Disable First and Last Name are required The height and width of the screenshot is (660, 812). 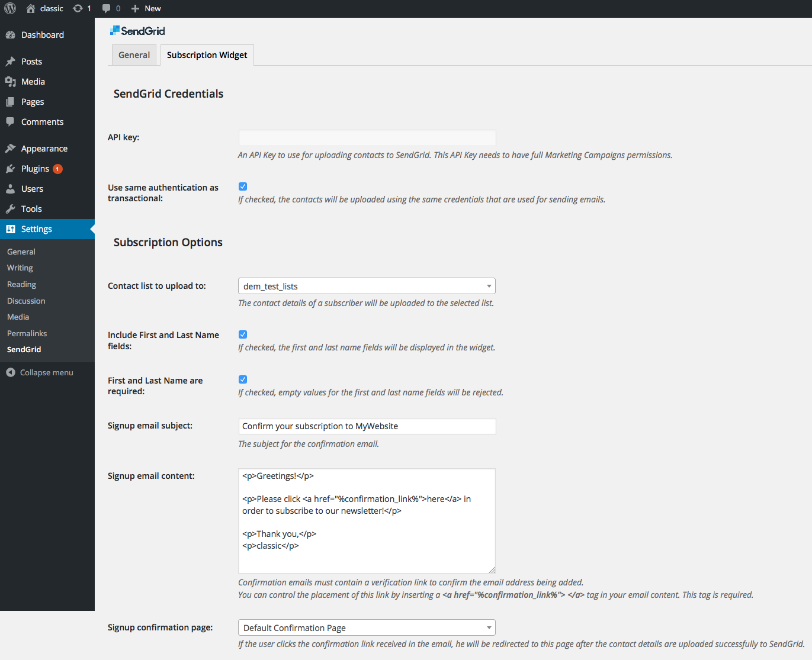pyautogui.click(x=243, y=379)
